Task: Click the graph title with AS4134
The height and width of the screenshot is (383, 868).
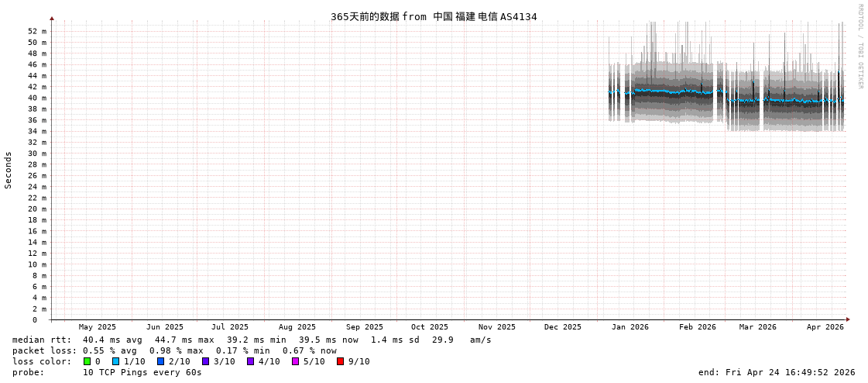Action: (434, 16)
